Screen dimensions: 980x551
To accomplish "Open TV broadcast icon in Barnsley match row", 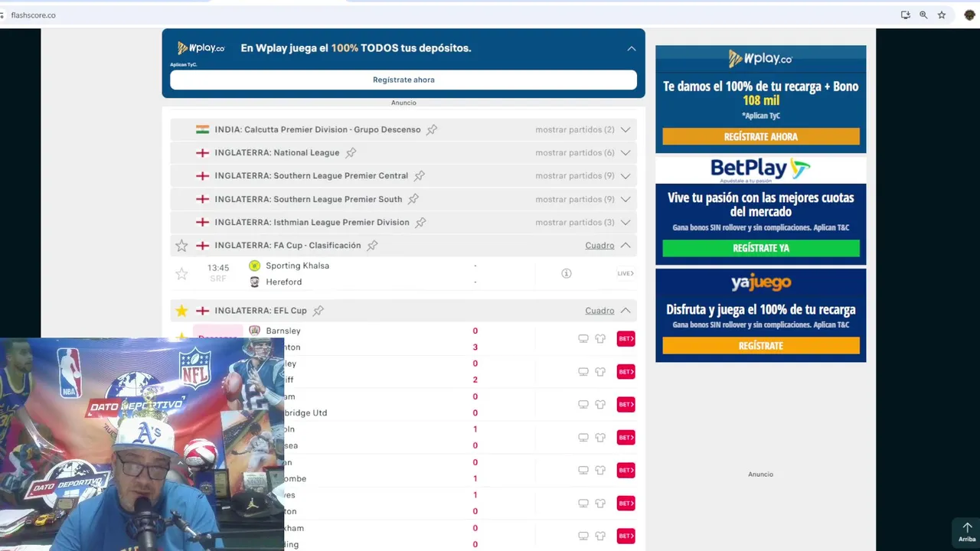I will (583, 339).
